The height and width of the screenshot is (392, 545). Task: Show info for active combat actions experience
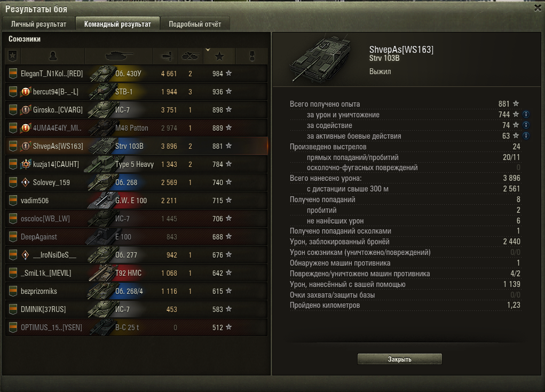(526, 136)
